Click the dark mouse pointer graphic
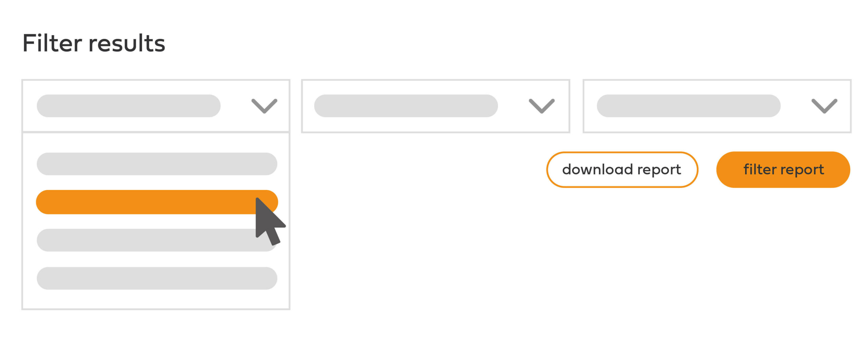Screen dimensions: 868x347 point(269,221)
